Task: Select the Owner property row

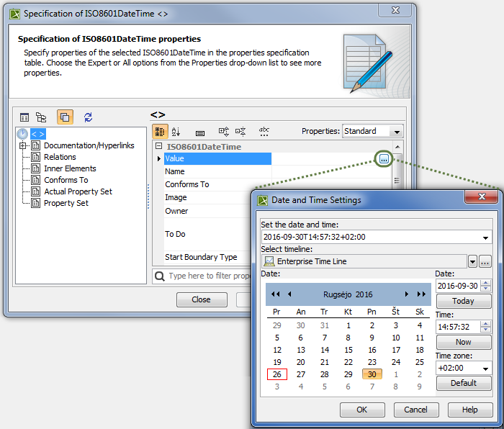Action: coord(207,211)
